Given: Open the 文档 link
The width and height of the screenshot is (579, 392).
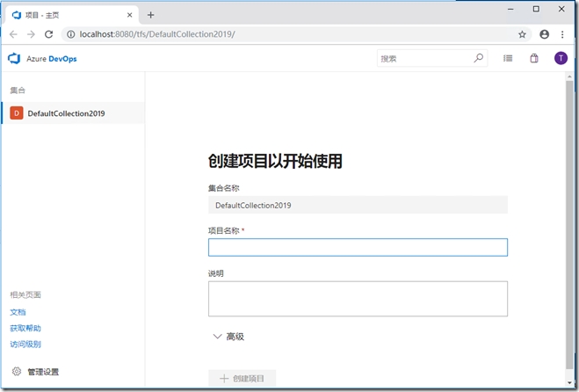Looking at the screenshot, I should click(18, 312).
